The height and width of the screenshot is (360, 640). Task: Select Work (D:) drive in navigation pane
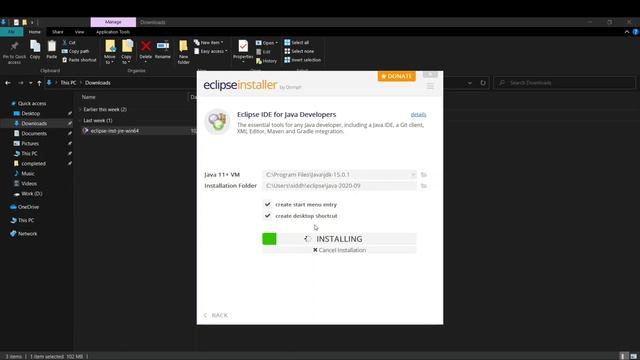[x=31, y=193]
